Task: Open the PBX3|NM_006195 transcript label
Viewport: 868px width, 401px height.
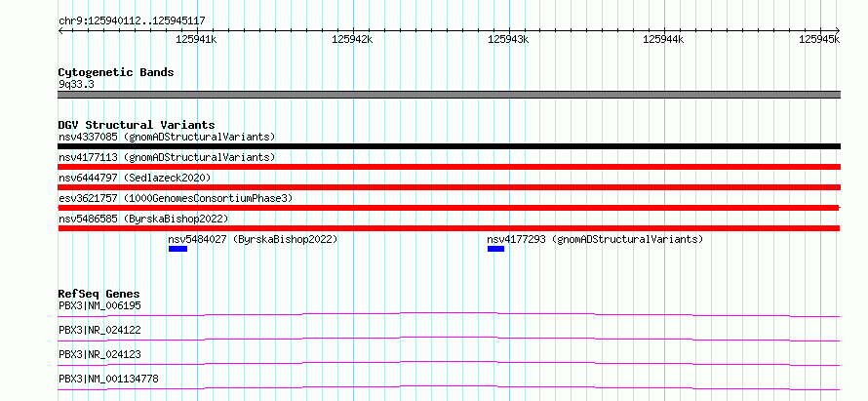Action: [99, 305]
